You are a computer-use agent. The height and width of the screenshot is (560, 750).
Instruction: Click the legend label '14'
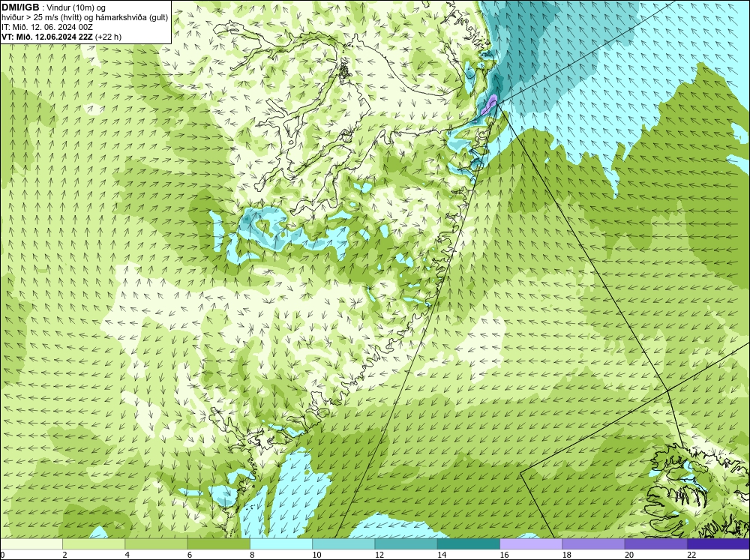[x=442, y=555]
